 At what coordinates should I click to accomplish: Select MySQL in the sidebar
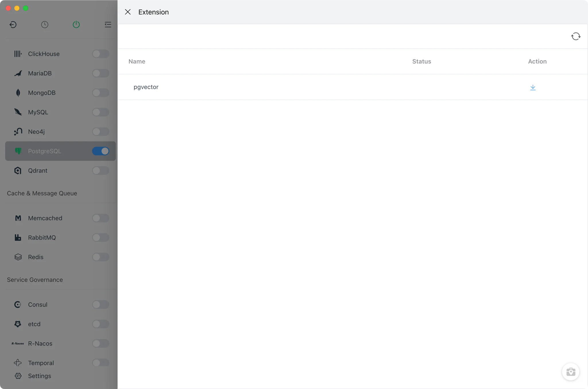click(60, 112)
